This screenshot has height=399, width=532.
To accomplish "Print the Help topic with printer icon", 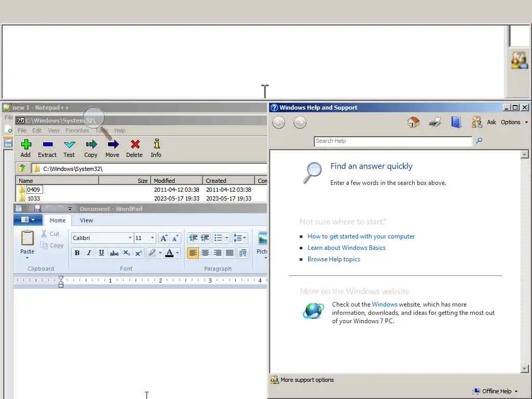I will click(x=435, y=122).
